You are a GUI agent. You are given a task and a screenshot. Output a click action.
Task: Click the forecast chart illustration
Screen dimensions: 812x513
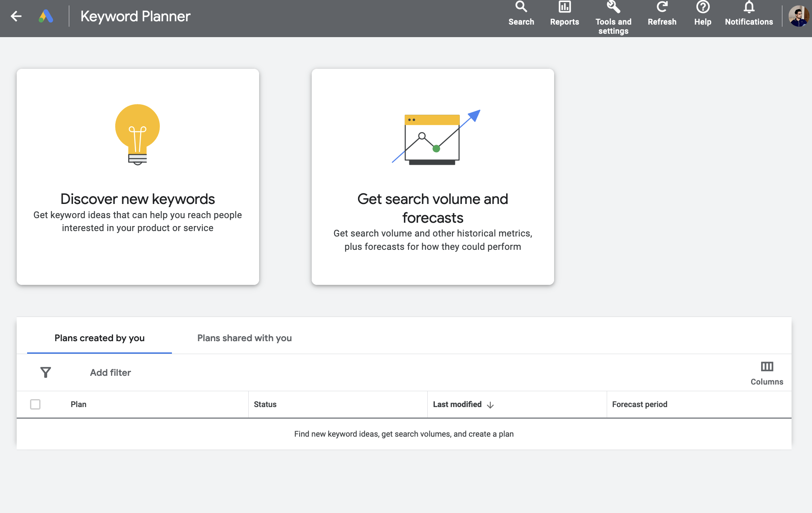(436, 137)
